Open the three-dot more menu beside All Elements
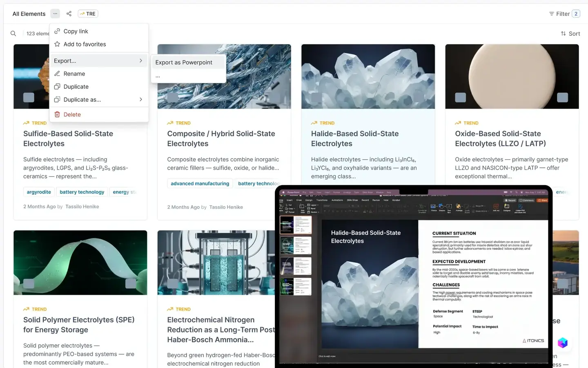 (x=55, y=13)
